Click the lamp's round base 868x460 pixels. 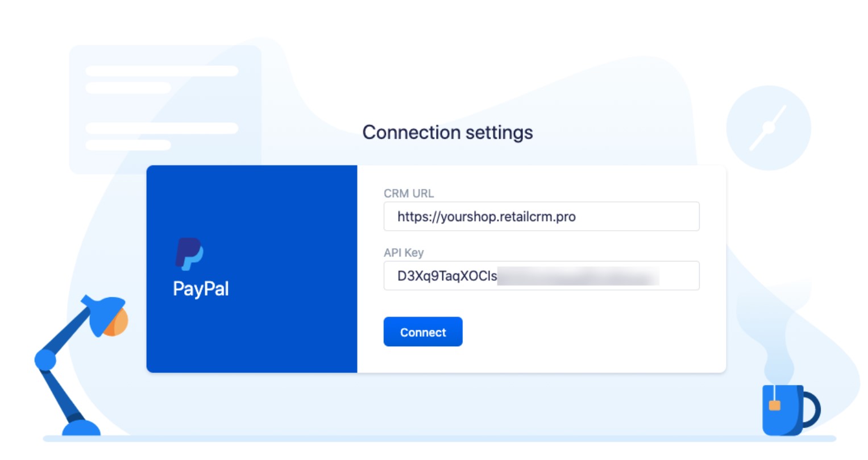[x=81, y=428]
